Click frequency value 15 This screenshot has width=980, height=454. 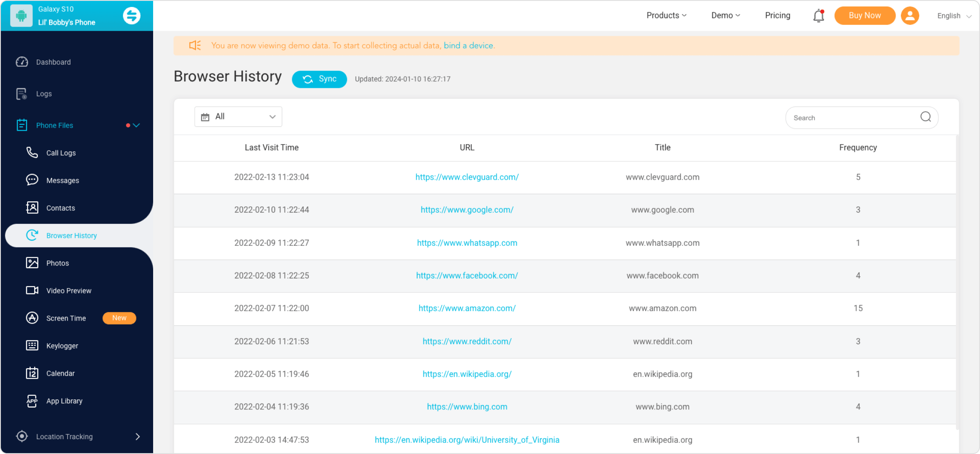coord(858,308)
